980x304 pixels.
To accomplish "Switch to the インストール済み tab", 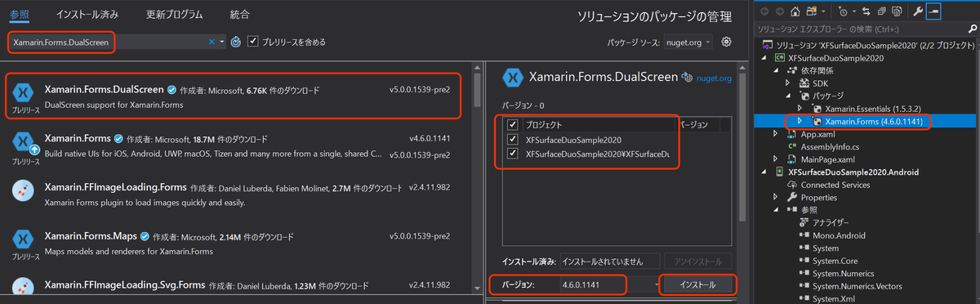I will click(x=87, y=15).
